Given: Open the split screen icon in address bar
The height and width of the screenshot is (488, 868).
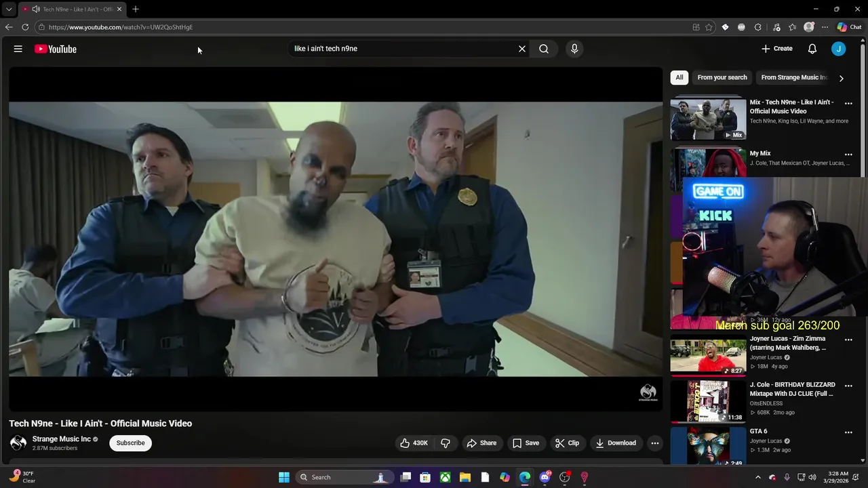Looking at the screenshot, I should point(696,27).
